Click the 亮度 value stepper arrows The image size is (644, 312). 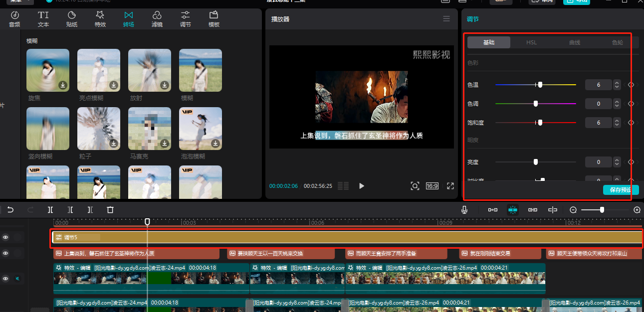(617, 162)
